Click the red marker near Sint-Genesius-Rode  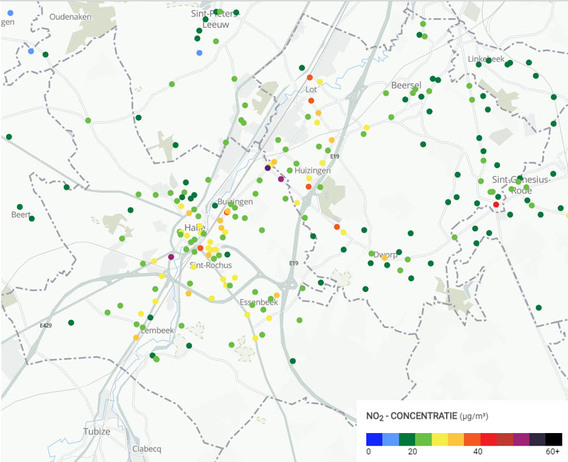(496, 205)
